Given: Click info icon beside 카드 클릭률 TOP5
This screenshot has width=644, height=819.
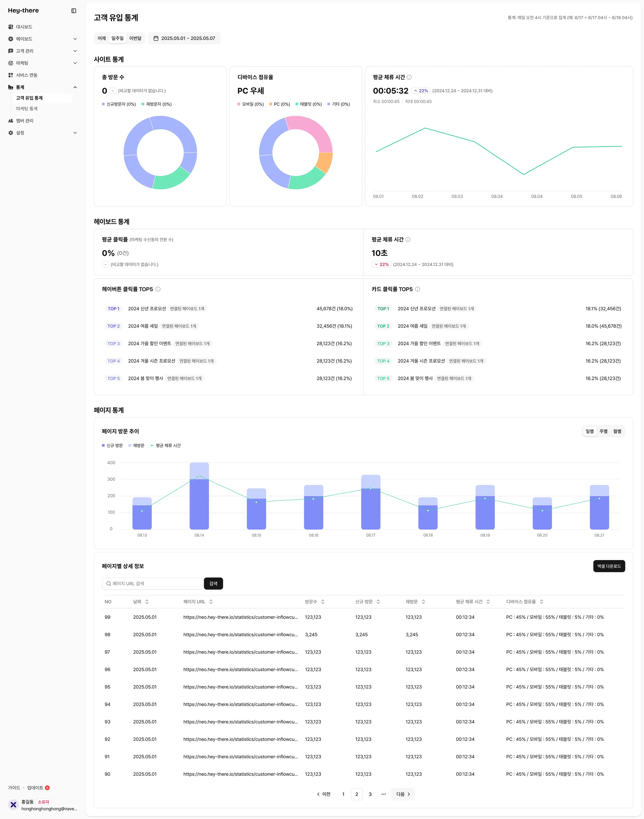Looking at the screenshot, I should click(x=417, y=289).
